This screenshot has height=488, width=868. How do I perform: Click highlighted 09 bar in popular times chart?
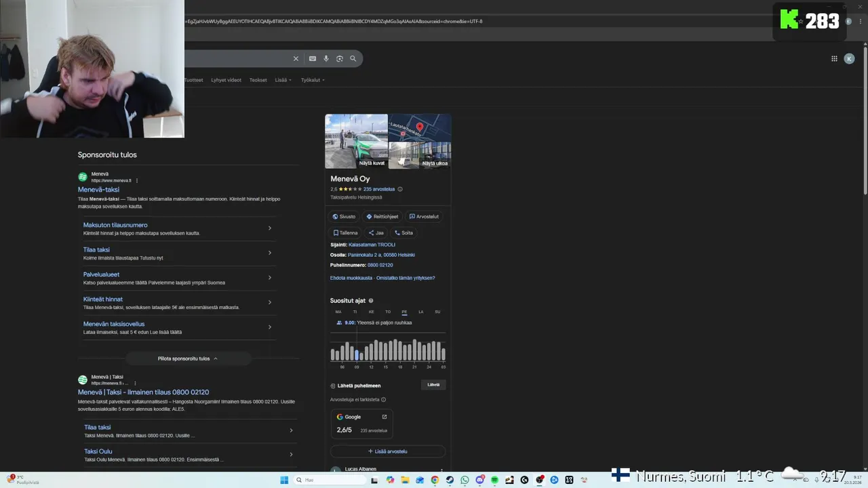(357, 355)
